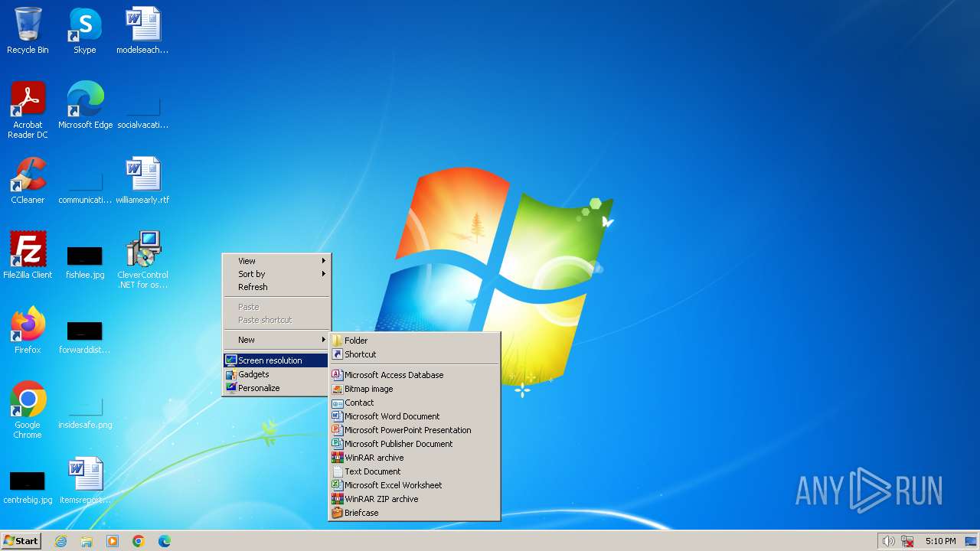Expand the Sort by submenu
This screenshot has height=551, width=980.
(276, 274)
